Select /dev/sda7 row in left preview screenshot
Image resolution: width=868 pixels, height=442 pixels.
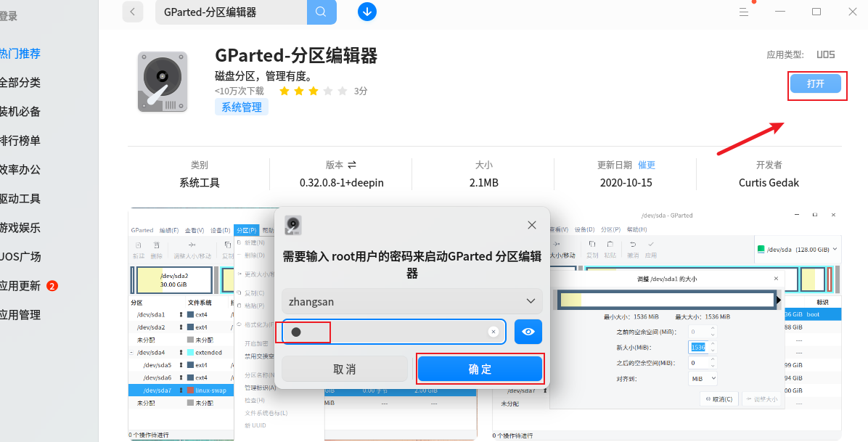tap(181, 390)
